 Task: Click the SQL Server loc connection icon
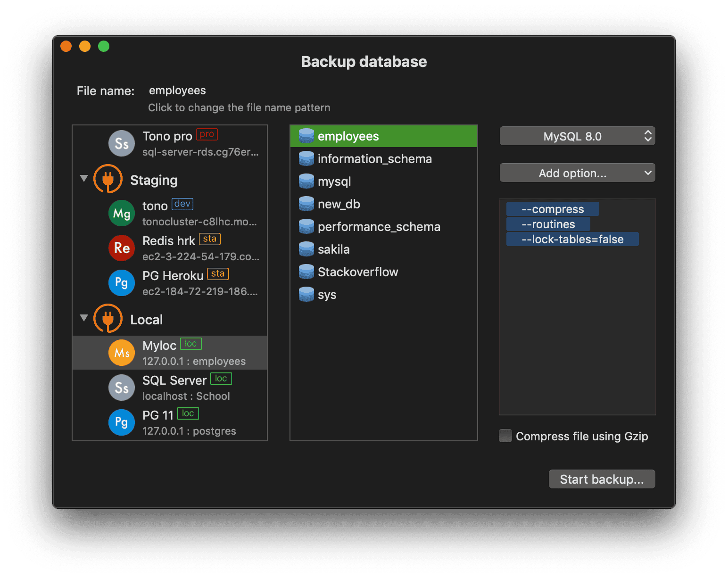coord(122,388)
